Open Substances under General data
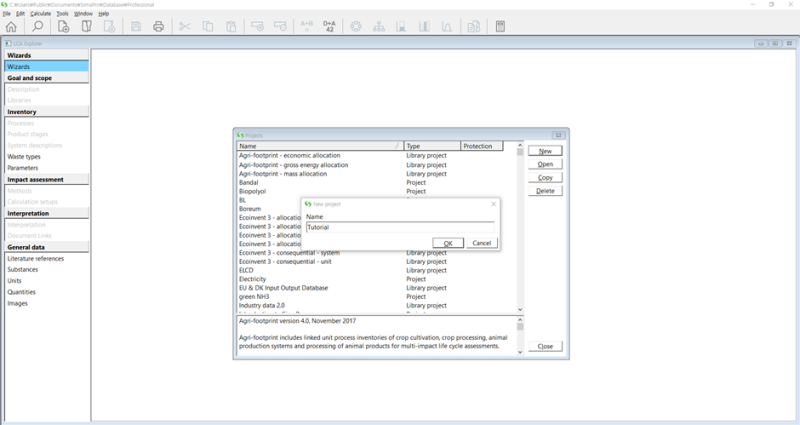The height and width of the screenshot is (425, 800). click(x=22, y=269)
